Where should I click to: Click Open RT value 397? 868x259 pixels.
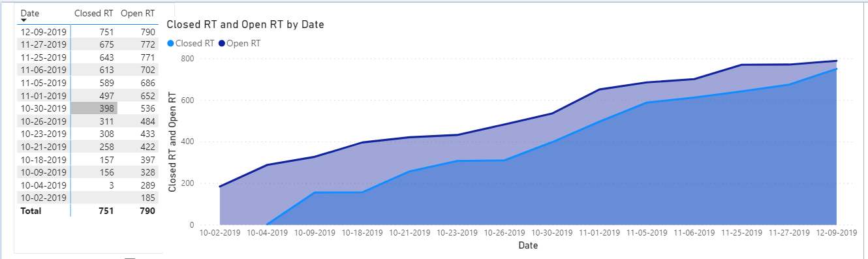(x=148, y=159)
